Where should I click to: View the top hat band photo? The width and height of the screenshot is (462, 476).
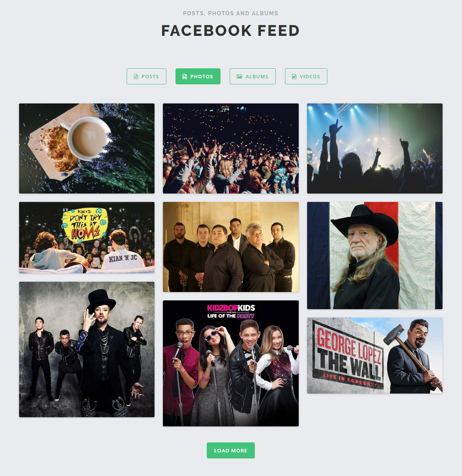click(87, 349)
